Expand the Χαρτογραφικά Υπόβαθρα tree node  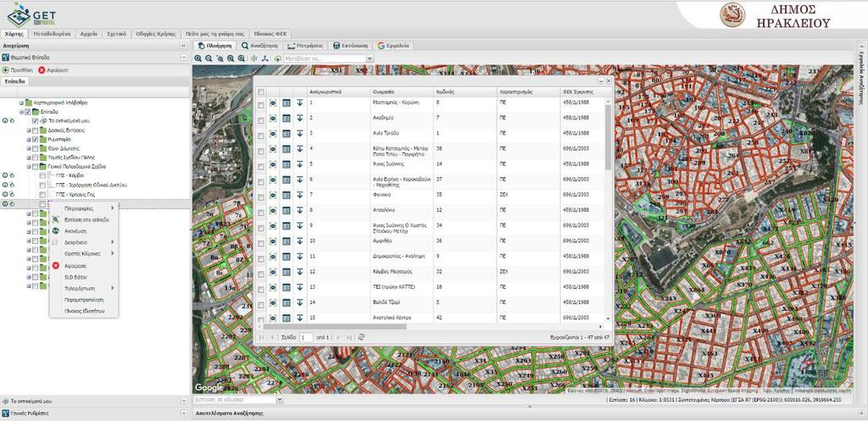point(21,102)
